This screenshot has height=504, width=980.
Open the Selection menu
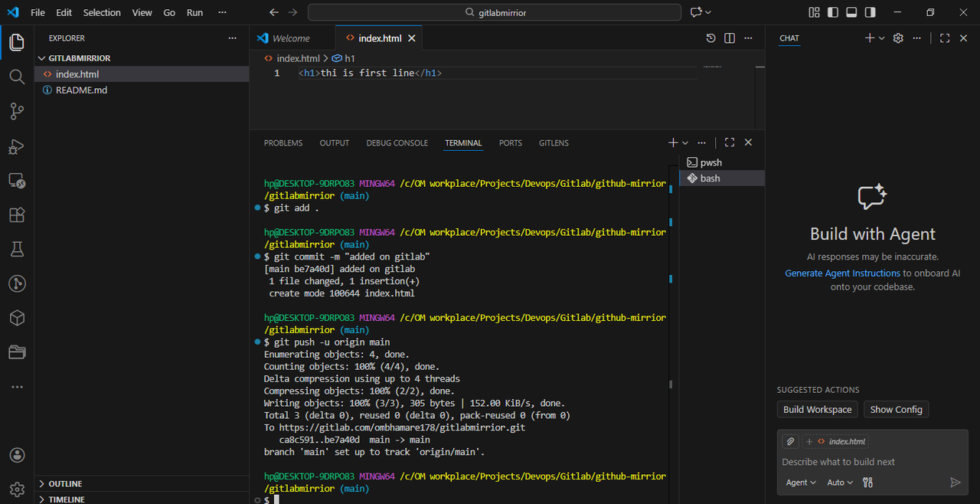[102, 12]
